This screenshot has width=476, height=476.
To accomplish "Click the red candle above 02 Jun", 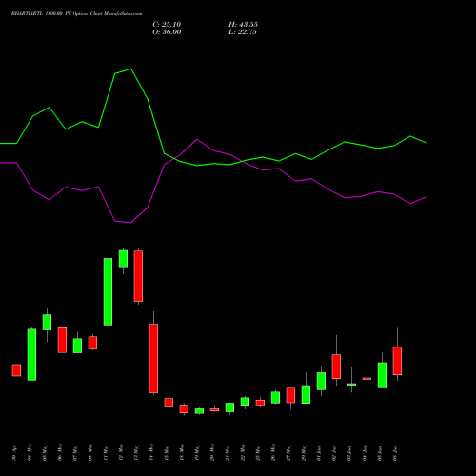I will point(336,367).
